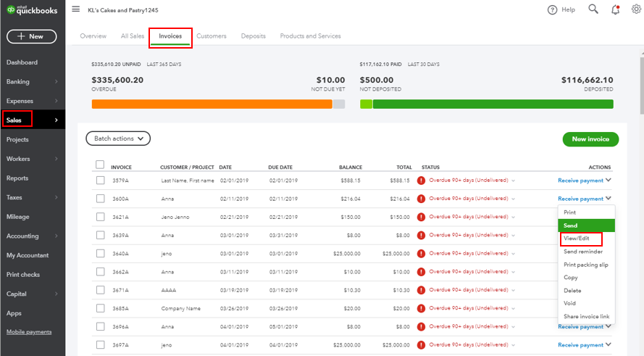Open the Batch actions dropdown
Viewport: 644px width, 356px height.
[x=117, y=138]
